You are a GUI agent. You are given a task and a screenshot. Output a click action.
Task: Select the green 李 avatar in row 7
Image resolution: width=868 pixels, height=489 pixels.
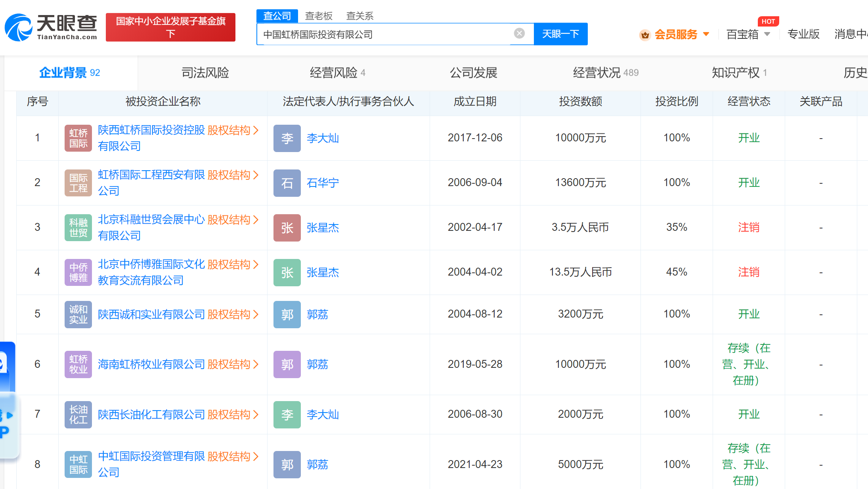(287, 415)
